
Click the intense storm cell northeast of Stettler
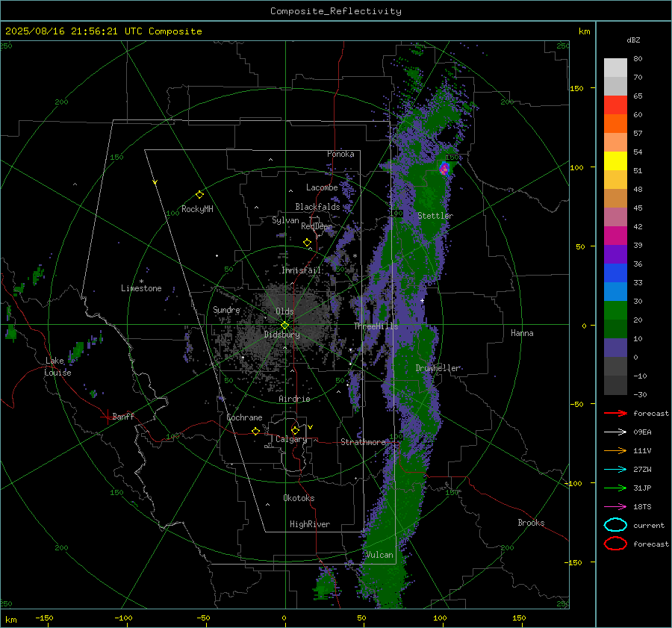click(x=444, y=169)
